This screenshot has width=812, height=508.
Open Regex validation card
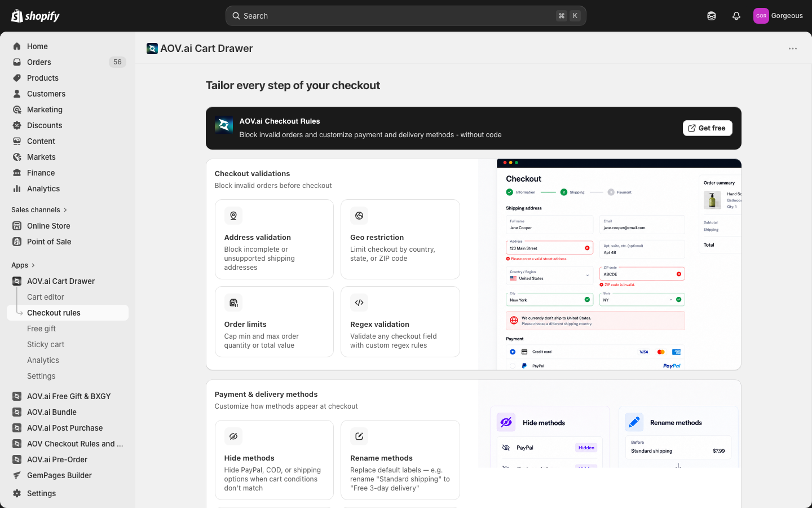click(x=400, y=322)
